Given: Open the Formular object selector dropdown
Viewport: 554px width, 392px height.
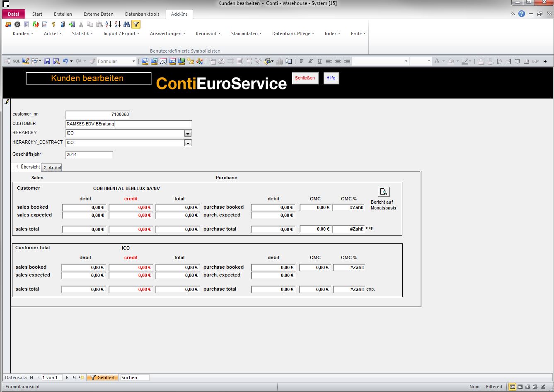Looking at the screenshot, I should [133, 61].
